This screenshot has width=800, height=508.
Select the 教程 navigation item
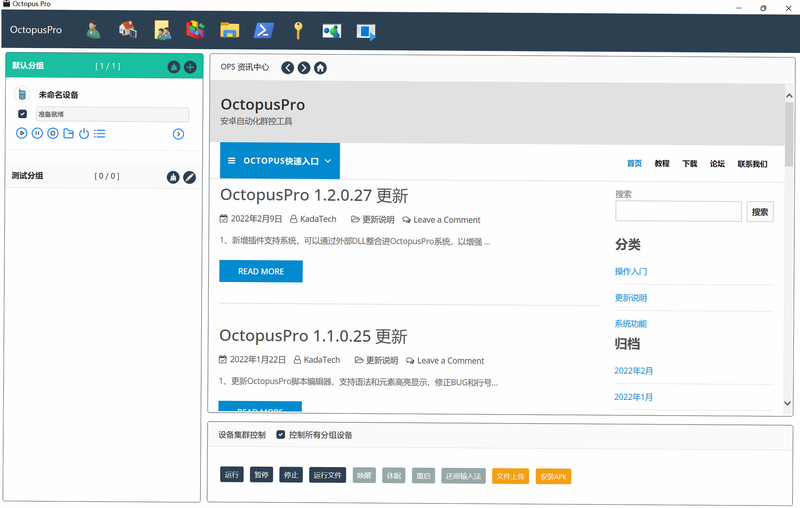pos(662,163)
